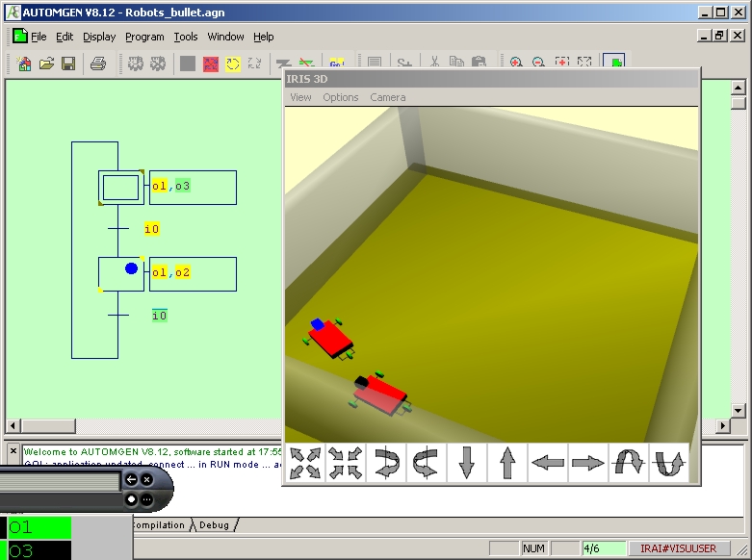752x560 pixels.
Task: Click the negated i0 transition label
Action: tap(160, 315)
